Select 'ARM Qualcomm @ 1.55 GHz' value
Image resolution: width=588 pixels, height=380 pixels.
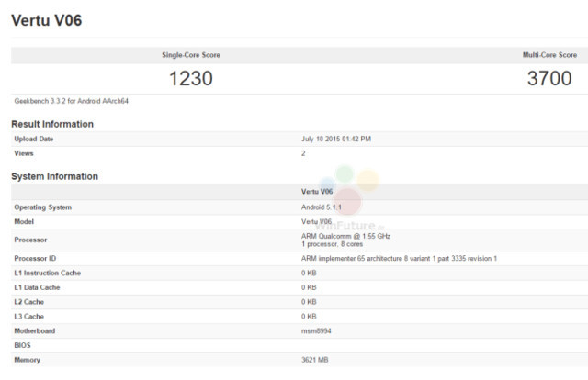[x=345, y=236]
